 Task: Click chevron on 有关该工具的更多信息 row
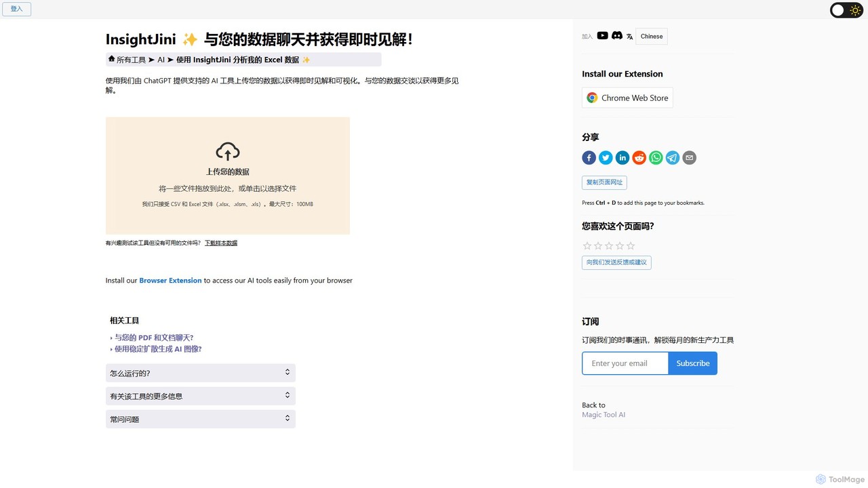[x=288, y=395]
